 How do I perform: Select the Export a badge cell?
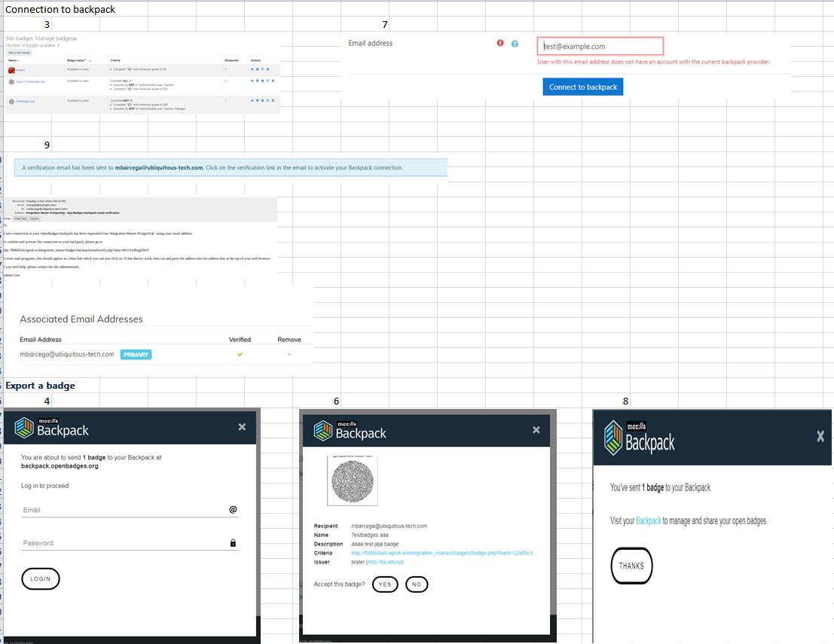pos(40,386)
